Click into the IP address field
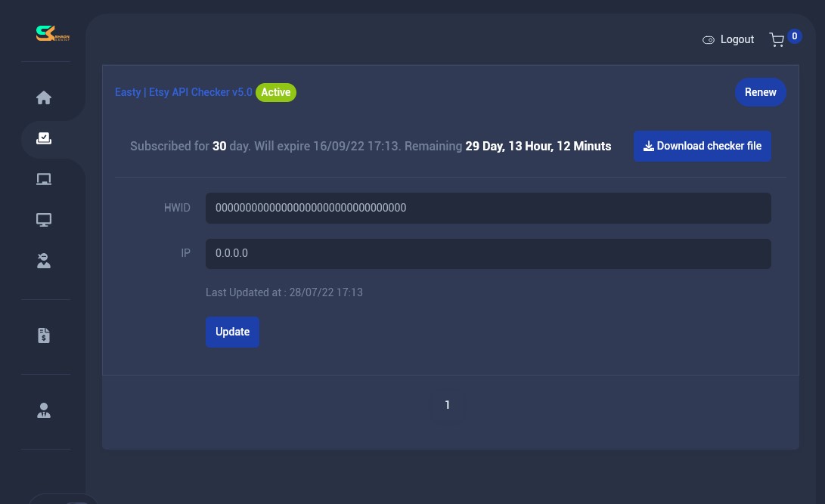Viewport: 825px width, 504px height. pyautogui.click(x=488, y=254)
